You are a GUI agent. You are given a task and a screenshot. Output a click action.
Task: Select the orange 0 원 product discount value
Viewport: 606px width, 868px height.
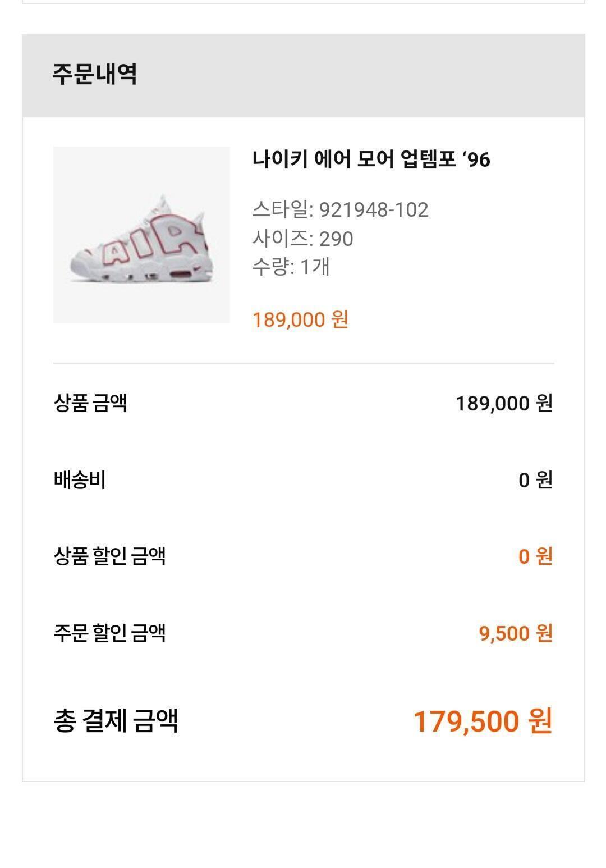tap(536, 556)
